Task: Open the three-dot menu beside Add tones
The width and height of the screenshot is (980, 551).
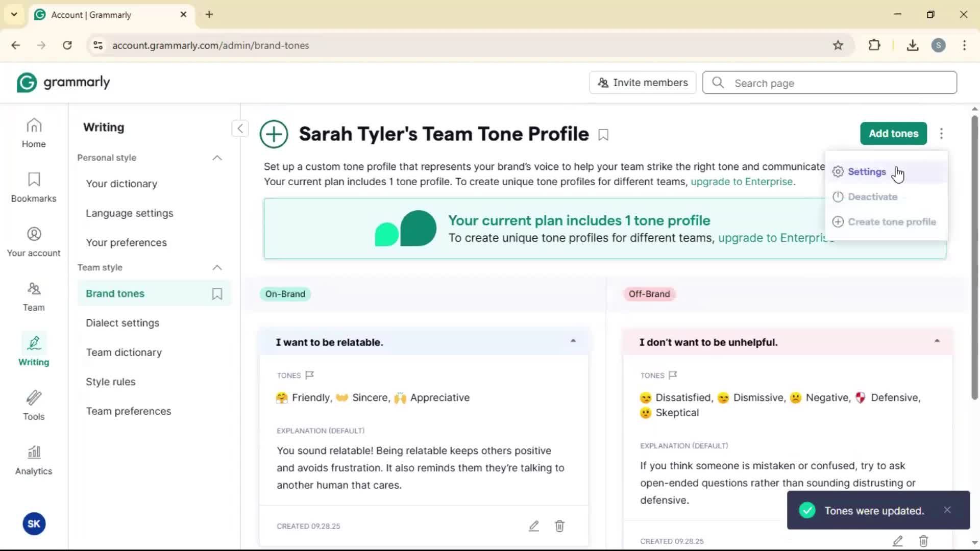Action: click(941, 134)
